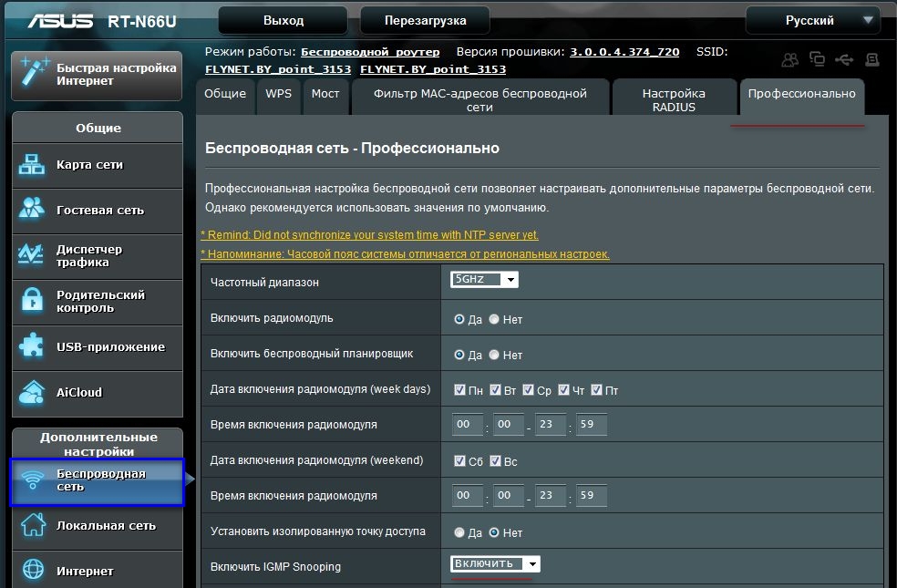Open the firmware version 3.0.0.4.374_720 link
This screenshot has height=588, width=897.
point(624,52)
